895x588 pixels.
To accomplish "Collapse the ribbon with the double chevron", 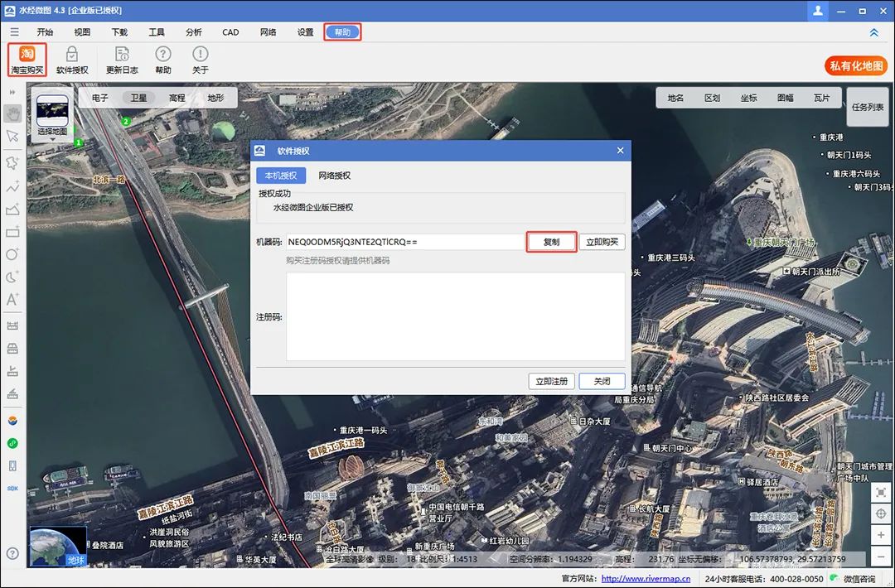I will point(874,32).
